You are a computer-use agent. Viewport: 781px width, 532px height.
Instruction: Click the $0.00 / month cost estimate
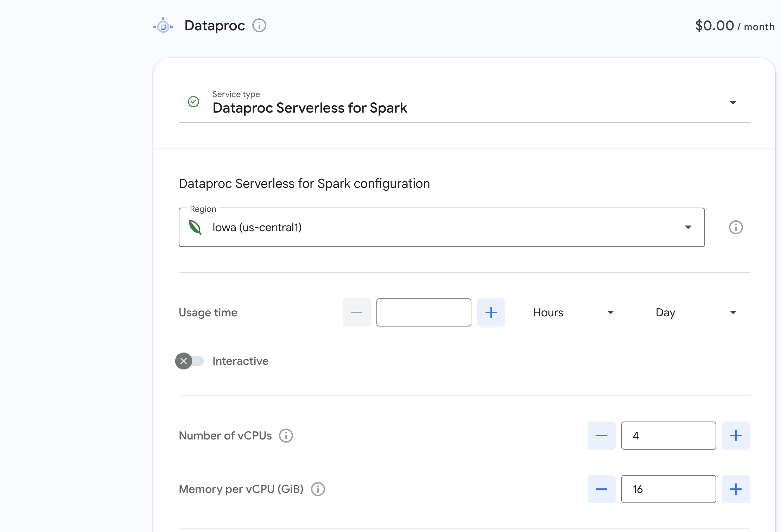(x=735, y=26)
